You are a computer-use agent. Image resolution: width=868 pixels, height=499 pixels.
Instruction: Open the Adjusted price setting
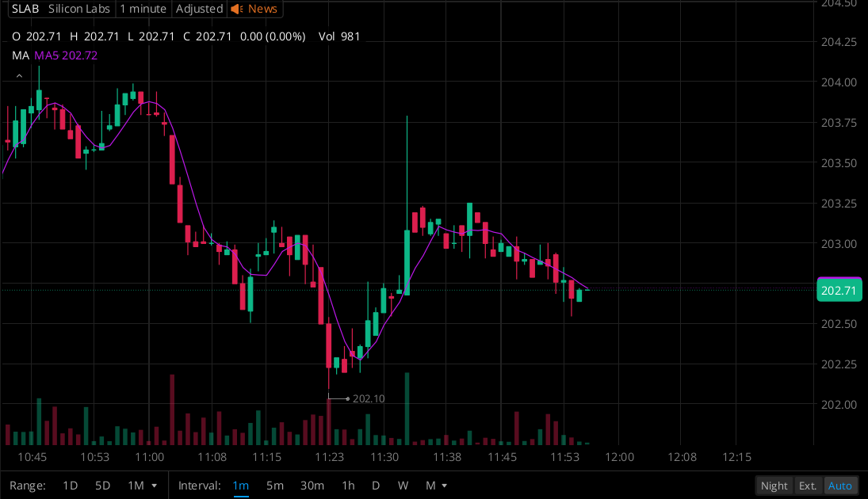[x=199, y=9]
